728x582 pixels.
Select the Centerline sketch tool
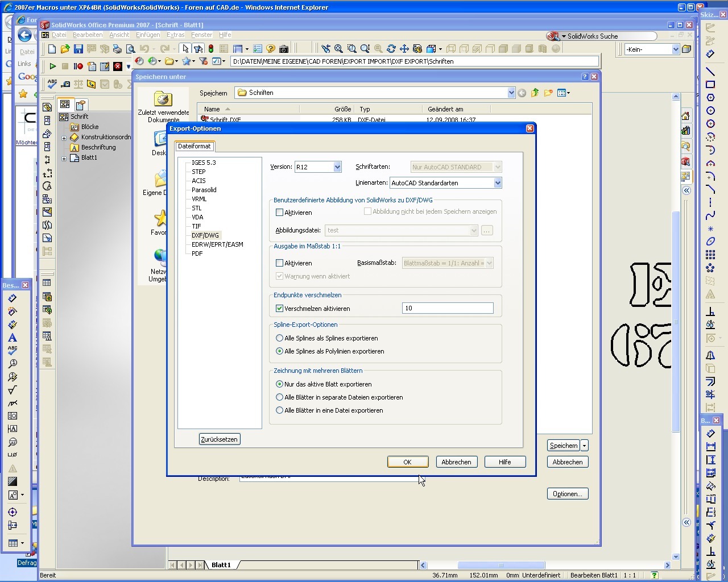click(x=710, y=202)
